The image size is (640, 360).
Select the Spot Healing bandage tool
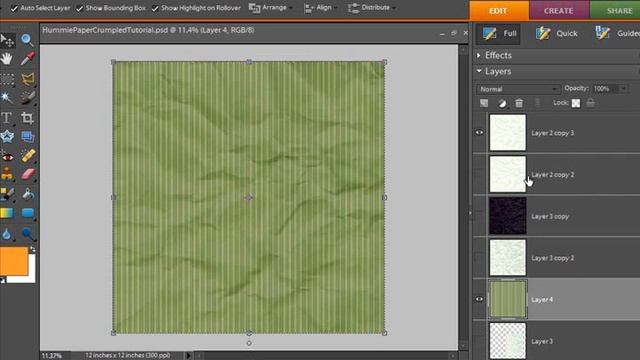click(x=28, y=156)
